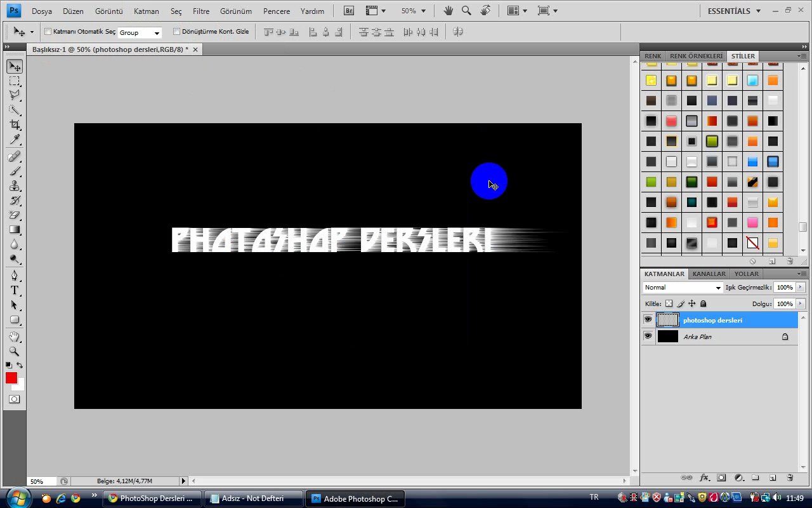
Task: Select the Eraser tool
Action: (15, 215)
